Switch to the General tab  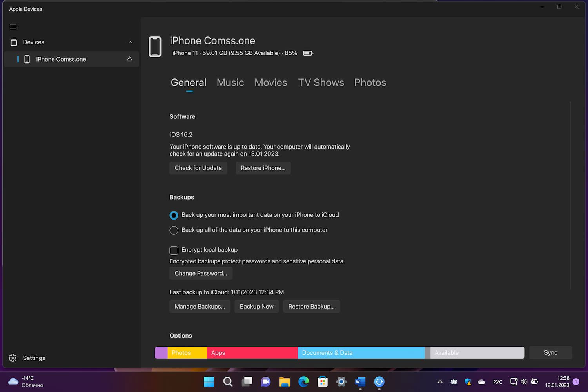click(189, 83)
